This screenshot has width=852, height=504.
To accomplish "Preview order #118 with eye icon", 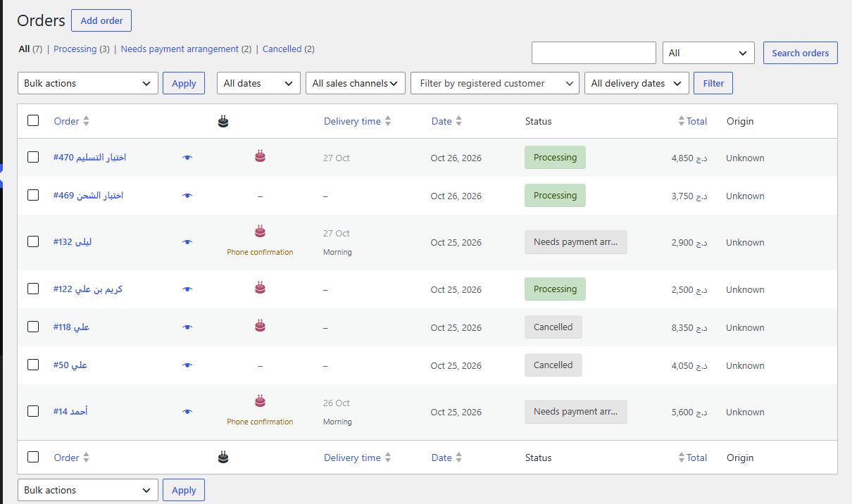I will (x=187, y=327).
